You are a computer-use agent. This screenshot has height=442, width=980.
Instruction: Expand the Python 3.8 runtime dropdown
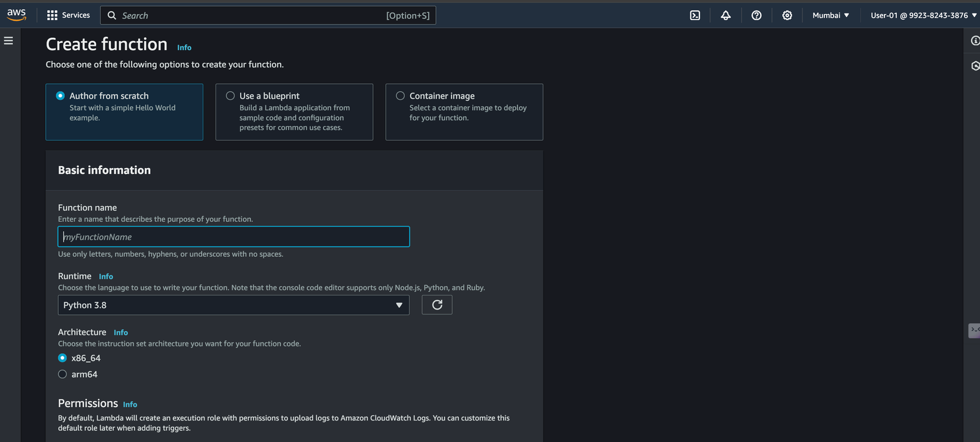(233, 305)
